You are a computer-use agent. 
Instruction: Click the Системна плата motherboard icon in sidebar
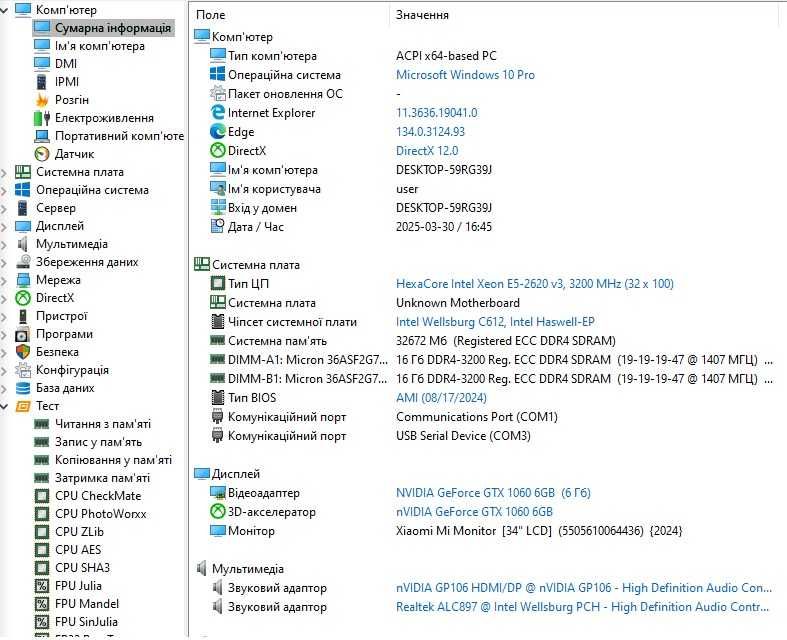23,172
